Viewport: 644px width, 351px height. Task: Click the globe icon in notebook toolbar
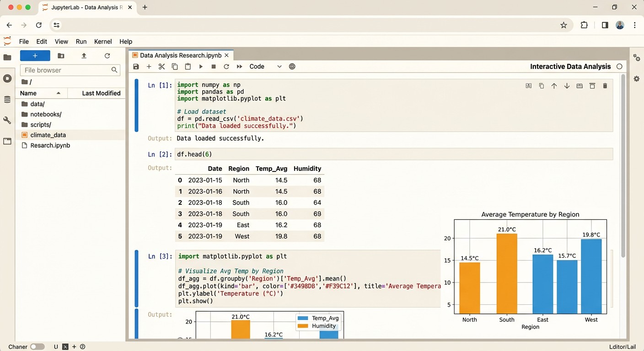(x=292, y=67)
